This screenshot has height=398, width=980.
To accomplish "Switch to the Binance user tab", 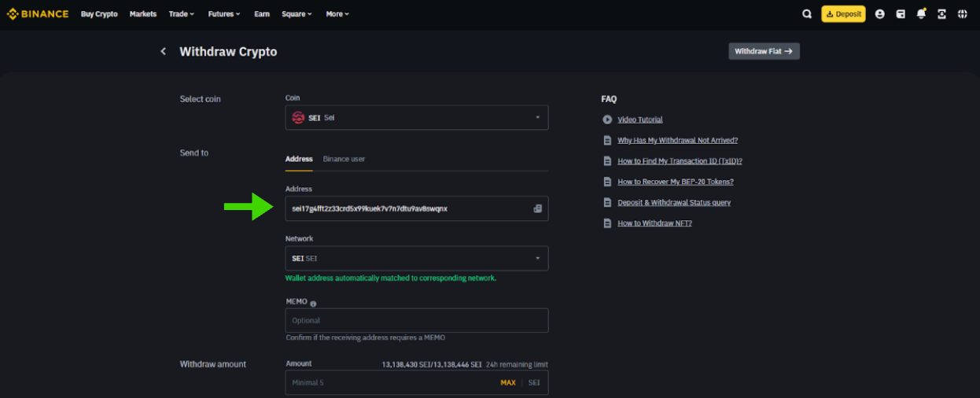I will pyautogui.click(x=344, y=159).
